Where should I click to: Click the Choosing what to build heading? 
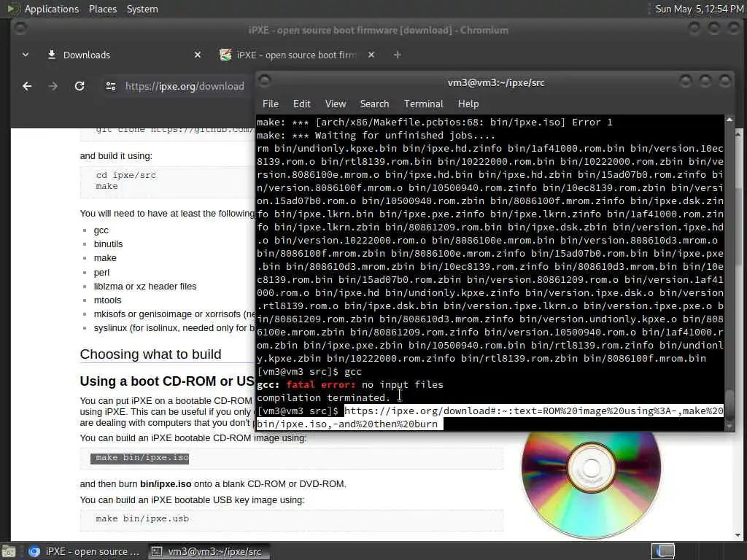(150, 354)
